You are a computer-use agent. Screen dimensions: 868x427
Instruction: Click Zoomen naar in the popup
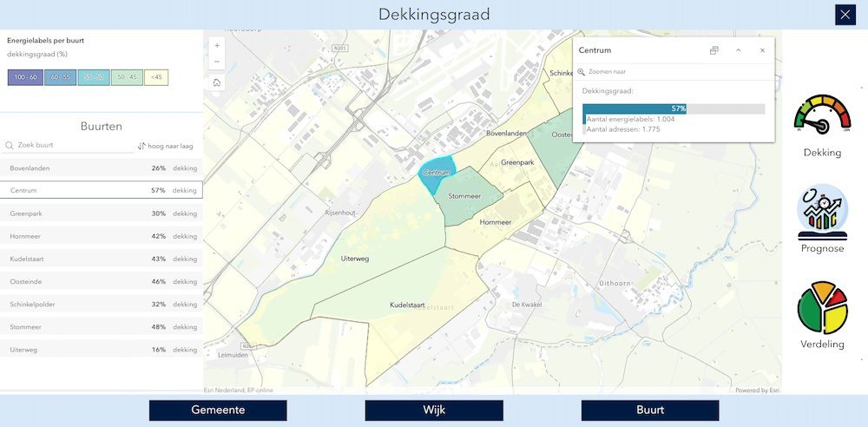tap(607, 72)
